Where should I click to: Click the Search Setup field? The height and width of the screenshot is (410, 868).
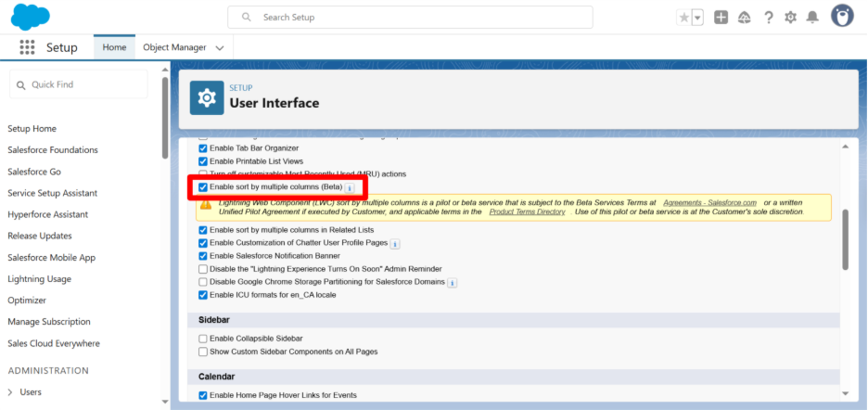(410, 17)
